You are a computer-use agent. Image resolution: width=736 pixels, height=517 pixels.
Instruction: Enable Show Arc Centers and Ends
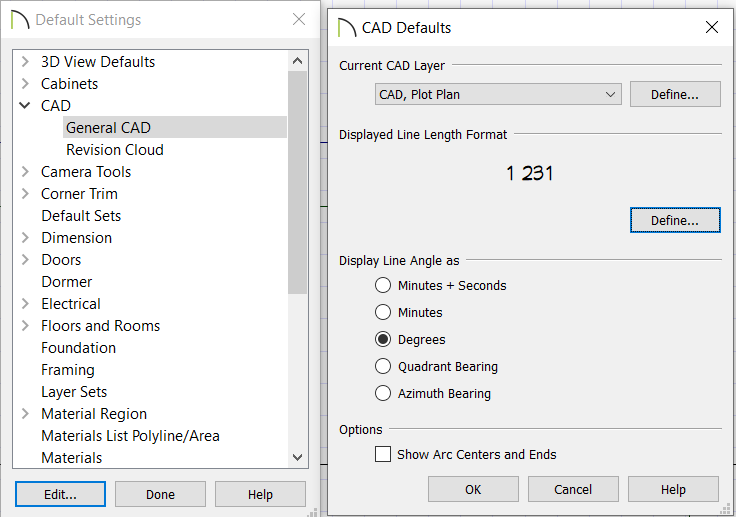[x=383, y=454]
